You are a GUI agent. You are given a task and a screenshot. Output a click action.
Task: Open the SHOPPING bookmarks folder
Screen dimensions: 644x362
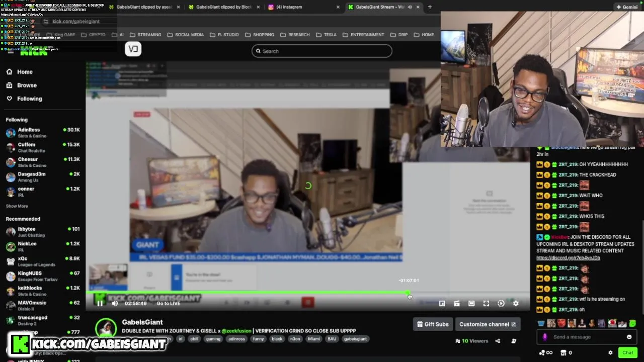[260, 35]
